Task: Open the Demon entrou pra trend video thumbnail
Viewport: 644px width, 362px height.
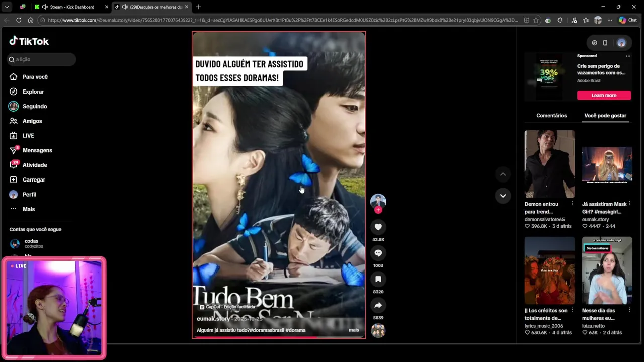Action: pos(549,164)
